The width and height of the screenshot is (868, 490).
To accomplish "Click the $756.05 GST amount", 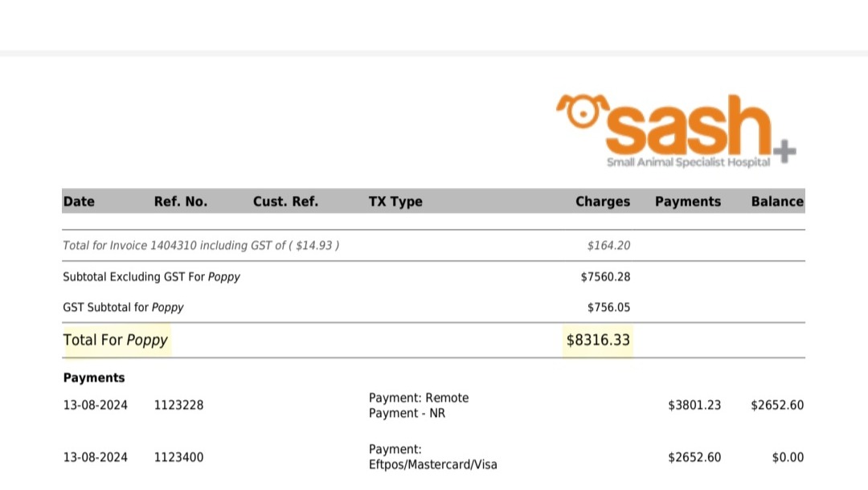I will [x=608, y=308].
